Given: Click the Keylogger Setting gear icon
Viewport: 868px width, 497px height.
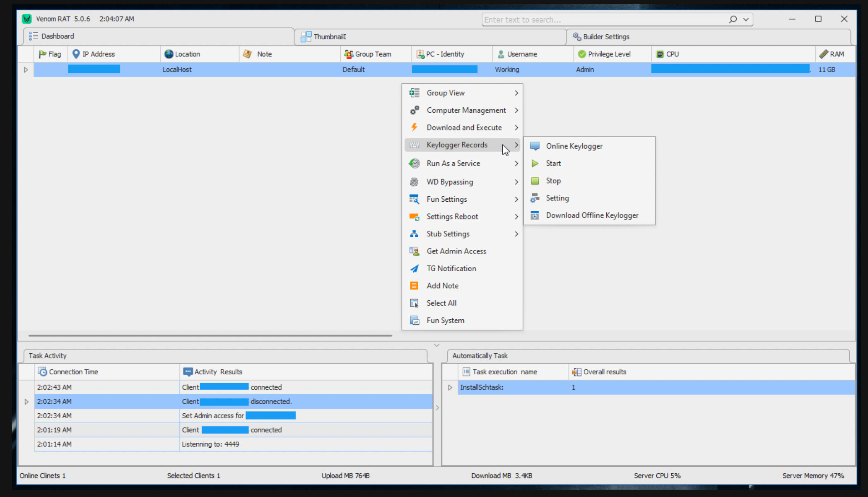Looking at the screenshot, I should tap(535, 198).
